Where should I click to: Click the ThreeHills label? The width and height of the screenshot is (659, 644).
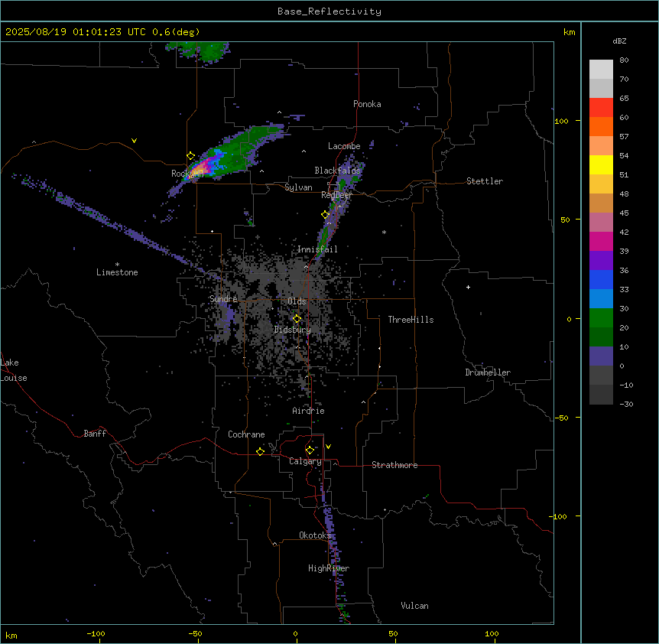[x=411, y=320]
